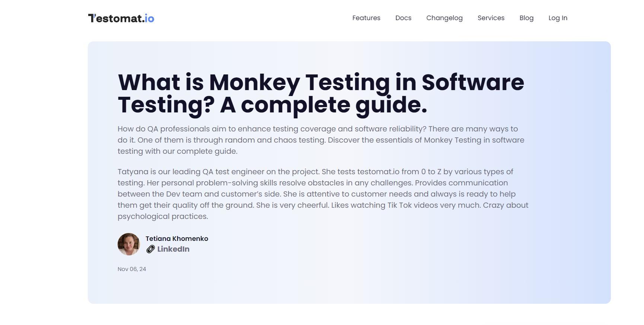Click the Nov 06, 24 publication date
This screenshot has height=325, width=644.
132,269
